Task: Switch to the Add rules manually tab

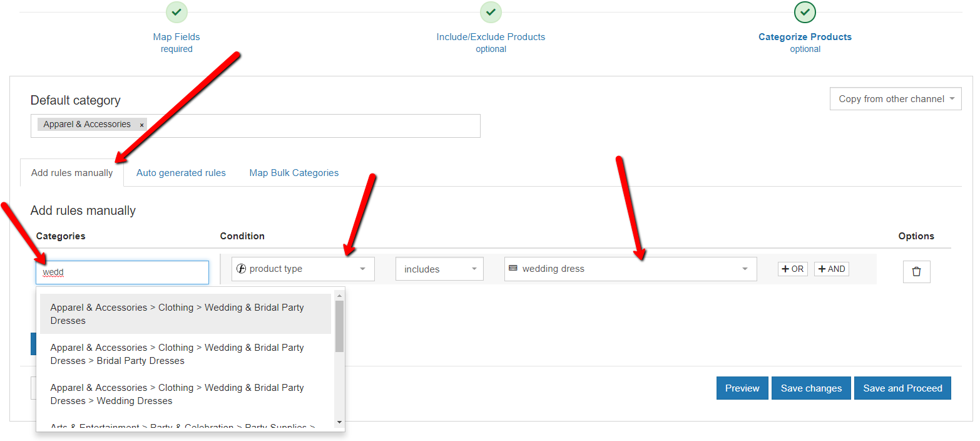Action: pos(72,173)
